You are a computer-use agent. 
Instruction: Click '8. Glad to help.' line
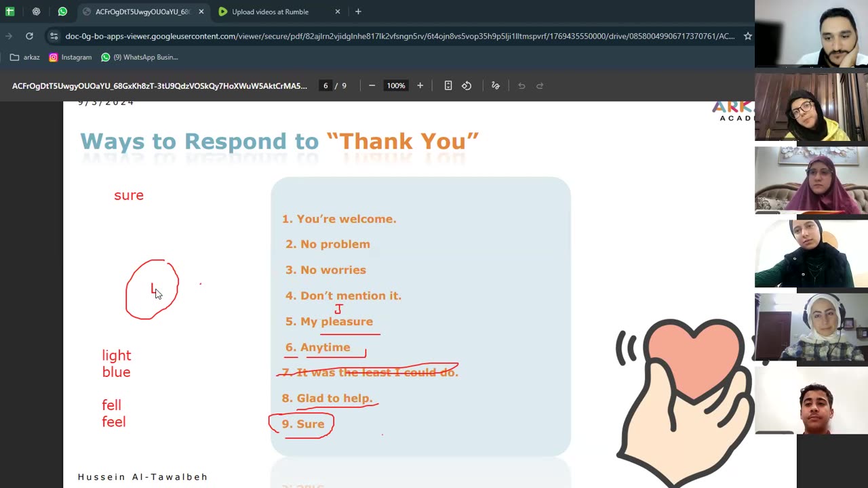(327, 398)
